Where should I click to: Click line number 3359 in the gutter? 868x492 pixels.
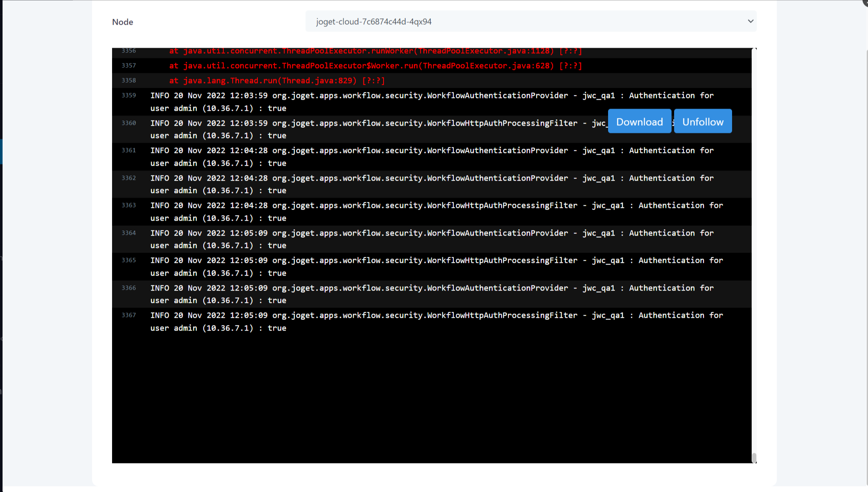129,95
